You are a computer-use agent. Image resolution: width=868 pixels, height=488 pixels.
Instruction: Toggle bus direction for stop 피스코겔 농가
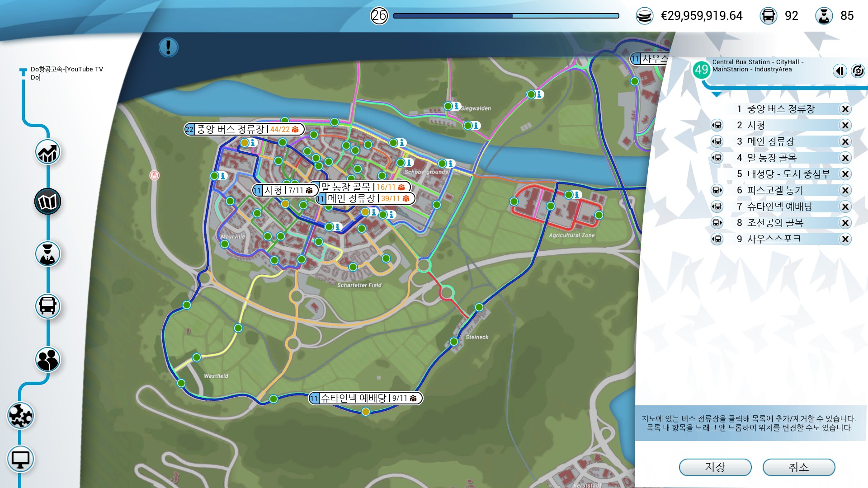tap(717, 190)
